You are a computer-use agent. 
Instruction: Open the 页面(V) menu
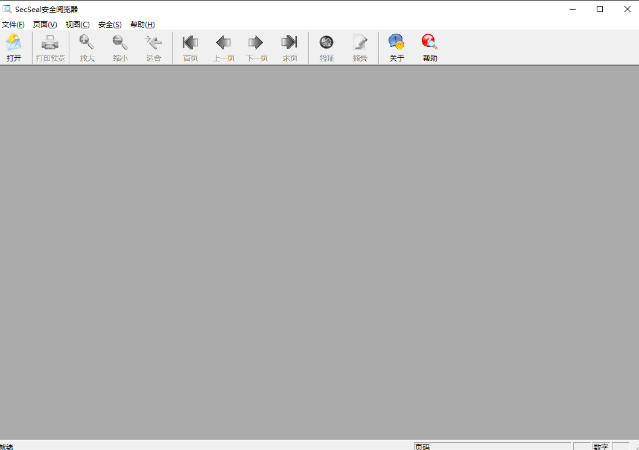pos(45,24)
